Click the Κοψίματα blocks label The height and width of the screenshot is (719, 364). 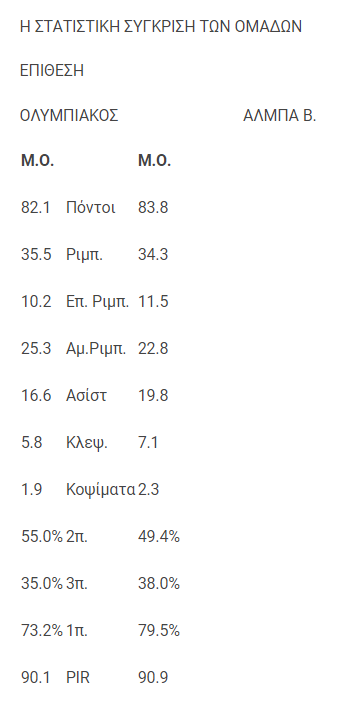tap(101, 490)
